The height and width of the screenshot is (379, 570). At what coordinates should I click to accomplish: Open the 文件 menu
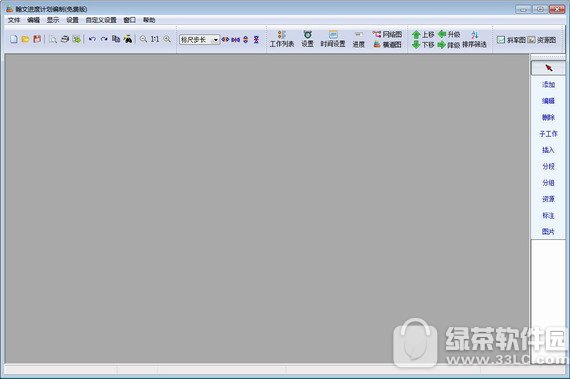14,20
